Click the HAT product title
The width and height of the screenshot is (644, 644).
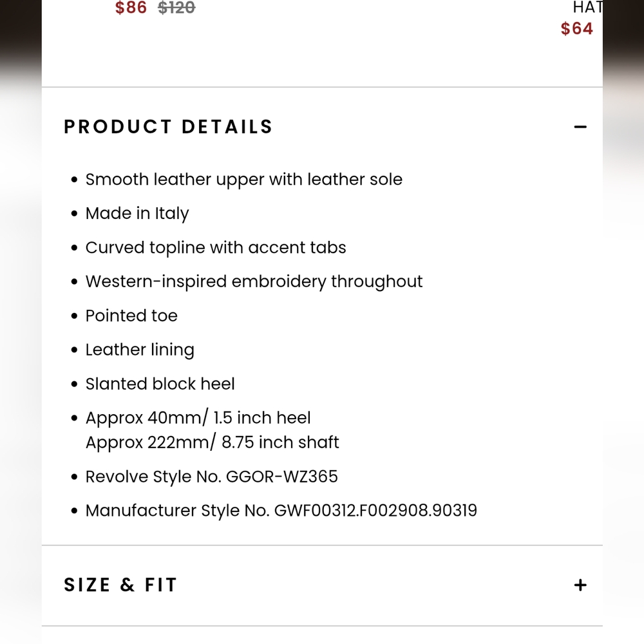click(587, 8)
